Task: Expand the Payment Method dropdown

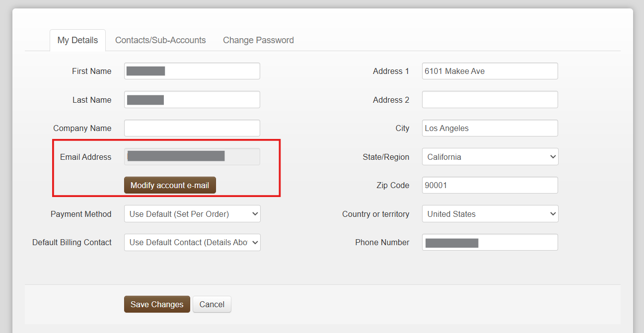Action: 192,214
